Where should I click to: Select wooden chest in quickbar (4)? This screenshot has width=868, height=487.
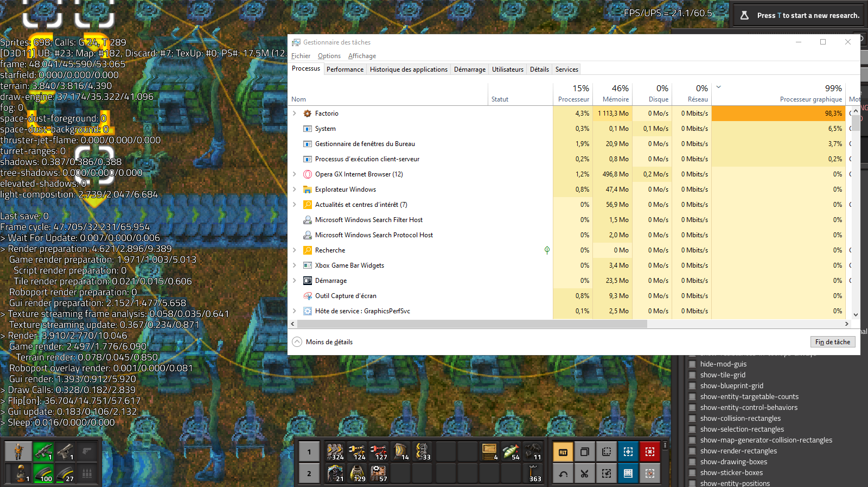tap(489, 452)
